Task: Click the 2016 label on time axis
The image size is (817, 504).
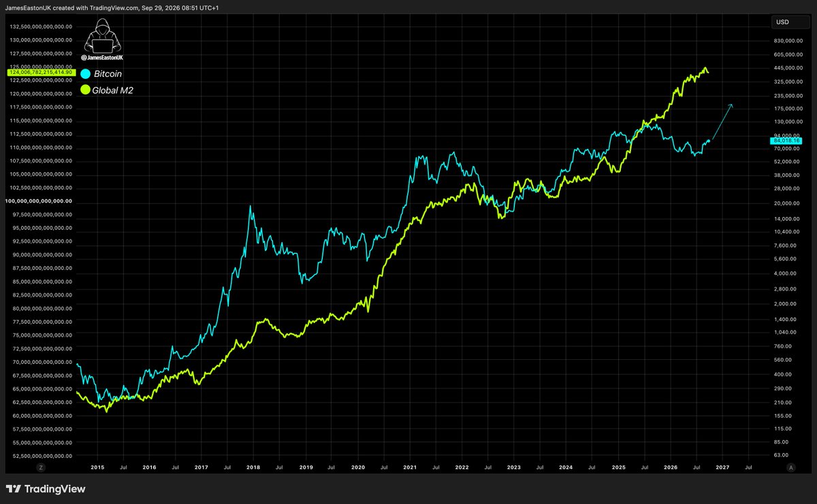Action: point(149,467)
